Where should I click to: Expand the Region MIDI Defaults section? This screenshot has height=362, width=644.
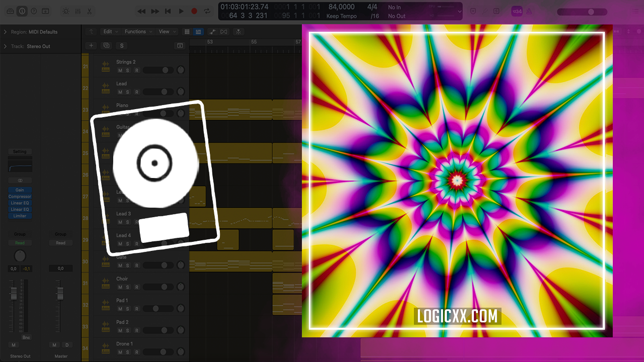click(x=5, y=32)
